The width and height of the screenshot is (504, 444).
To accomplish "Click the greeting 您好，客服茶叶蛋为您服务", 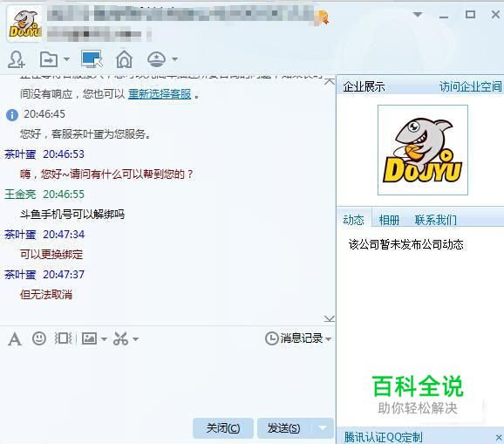I will (85, 133).
